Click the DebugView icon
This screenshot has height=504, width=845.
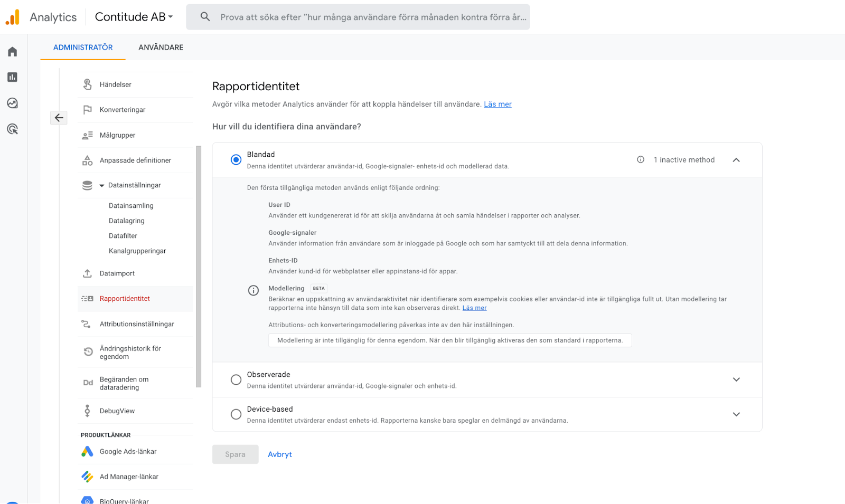click(x=88, y=411)
